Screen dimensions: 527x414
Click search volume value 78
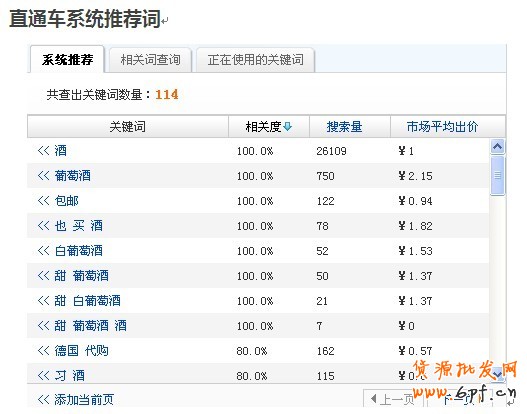(322, 226)
